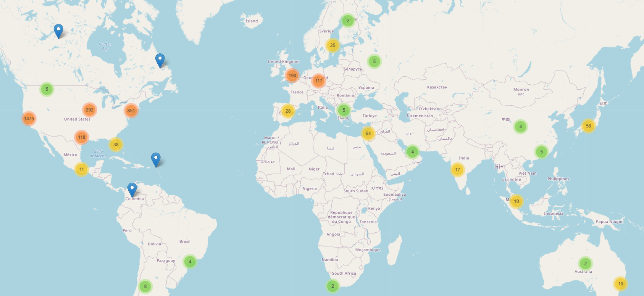Expand the 11 cluster in southern Mexico
Viewport: 644px width, 296px height.
pyautogui.click(x=81, y=169)
